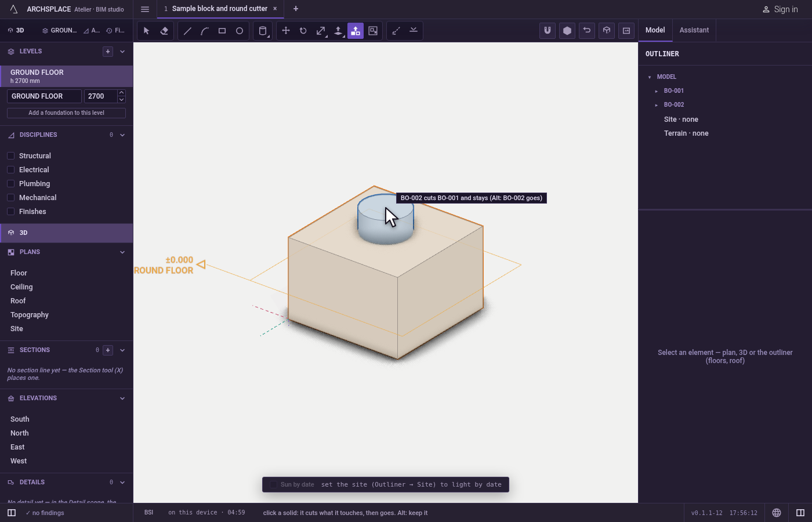Select the eraser tool
Screen dimensions: 812x522
coord(164,31)
